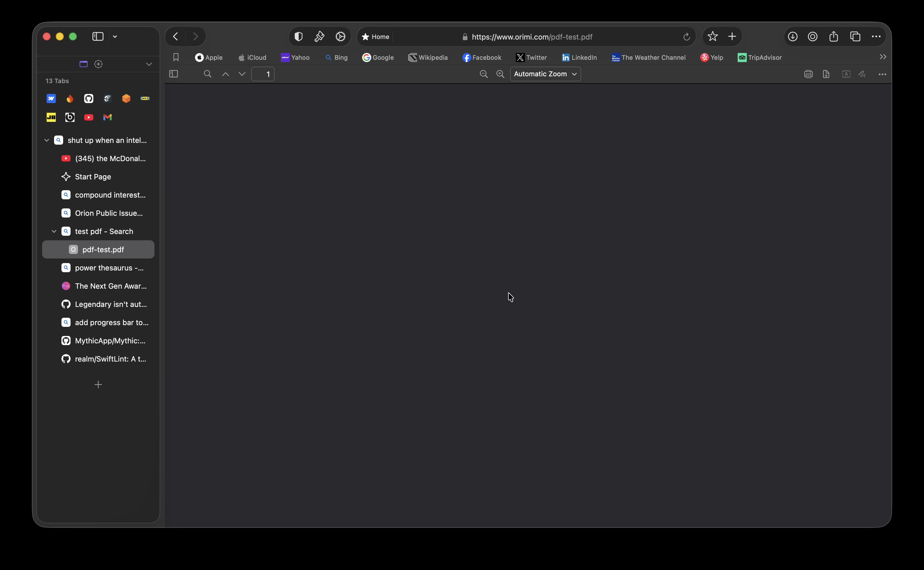Open the pinned Gmail tab
924x570 pixels.
click(107, 117)
